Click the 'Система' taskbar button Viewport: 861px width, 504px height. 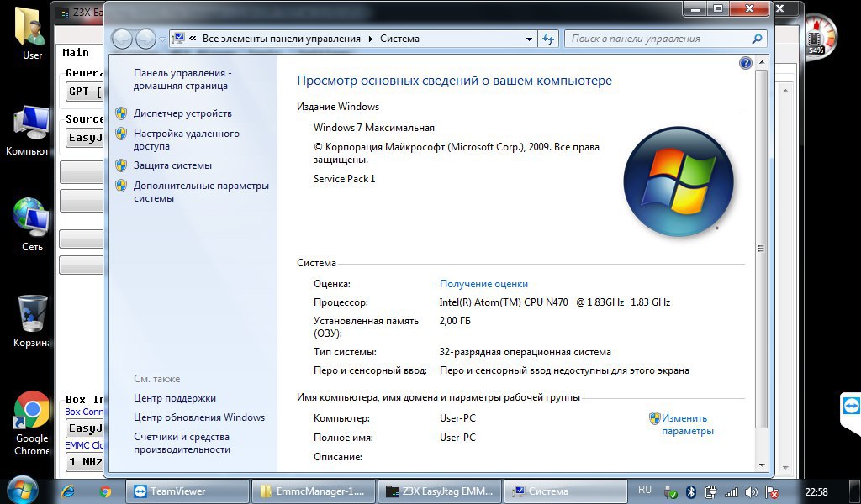pos(566,491)
